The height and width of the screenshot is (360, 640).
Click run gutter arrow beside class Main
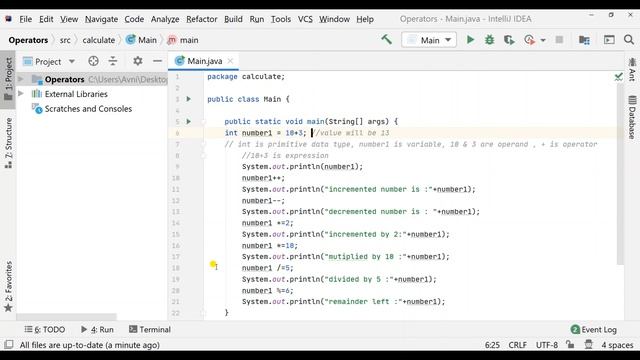click(x=189, y=99)
